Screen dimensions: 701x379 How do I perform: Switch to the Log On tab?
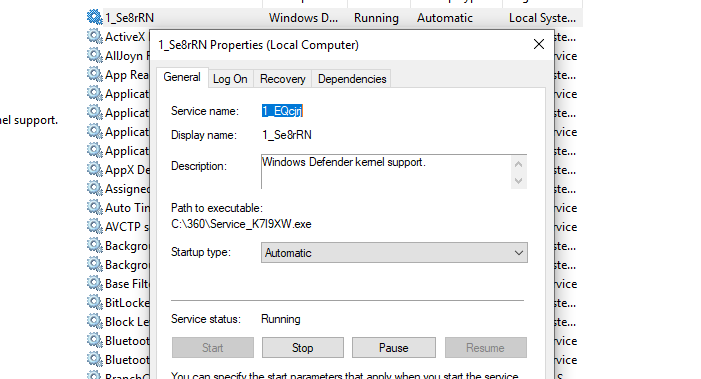(x=230, y=79)
